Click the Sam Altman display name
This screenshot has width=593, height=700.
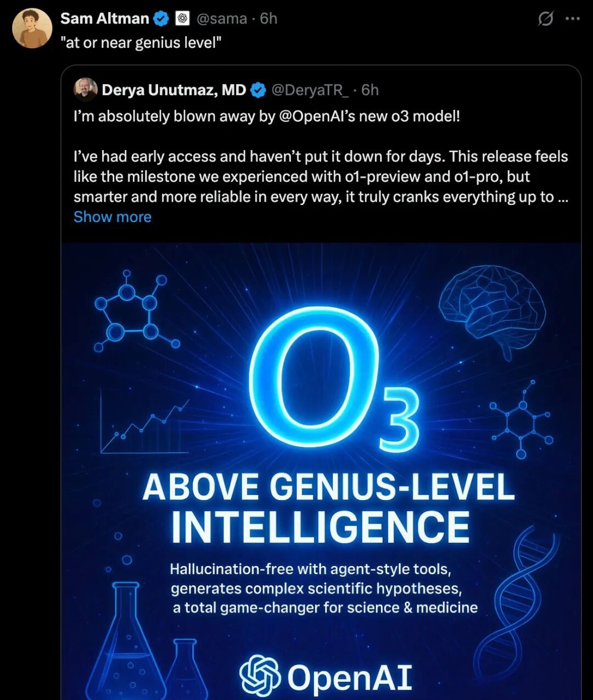[104, 19]
